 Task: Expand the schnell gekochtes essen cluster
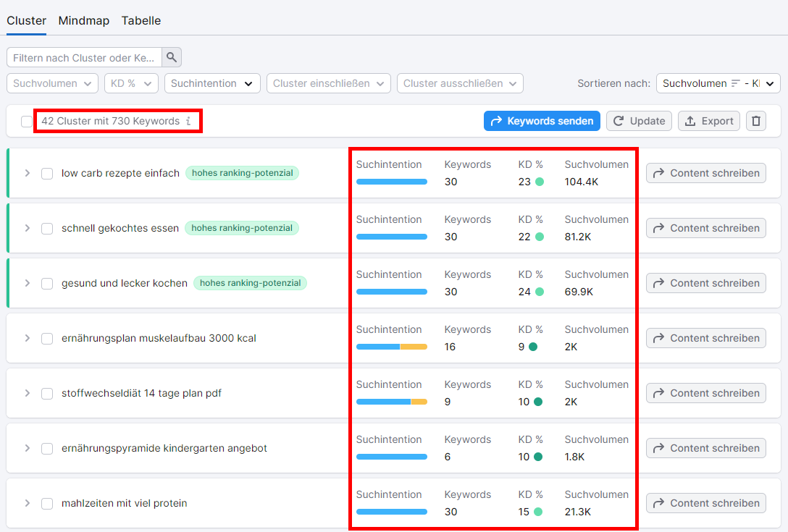pyautogui.click(x=28, y=228)
